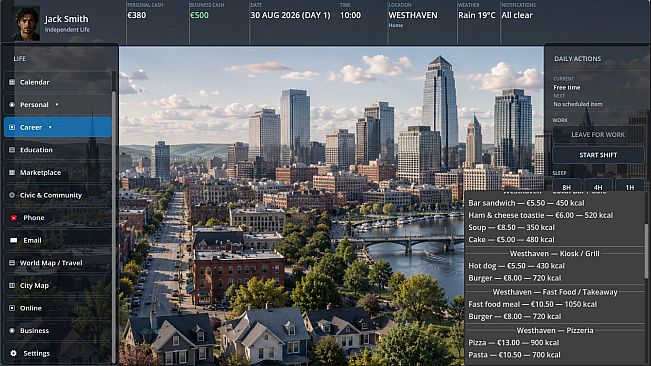Screen dimensions: 651x366
Task: Sleep for 4H button
Action: tap(598, 186)
